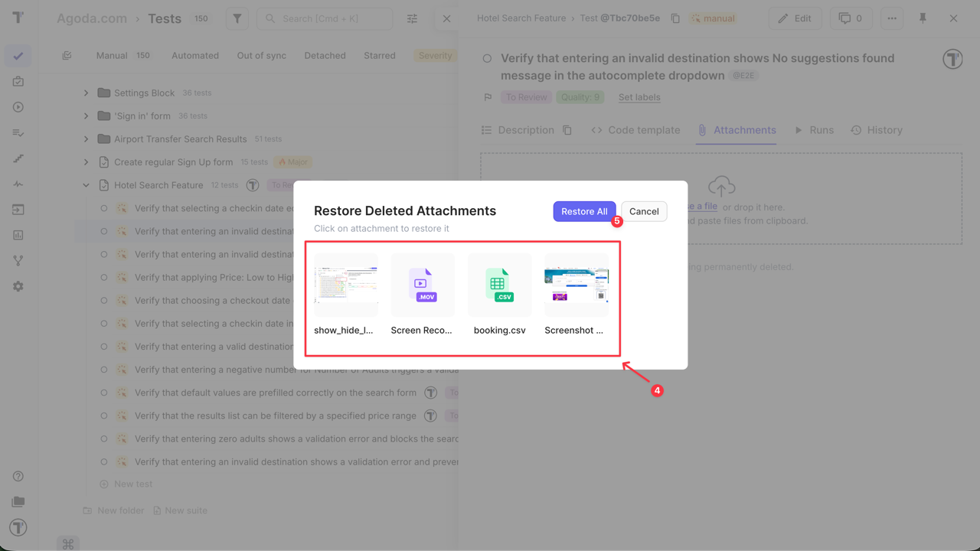Select the branching/pulse icon in the left sidebar
Screen dimensions: 980x551
point(18,260)
